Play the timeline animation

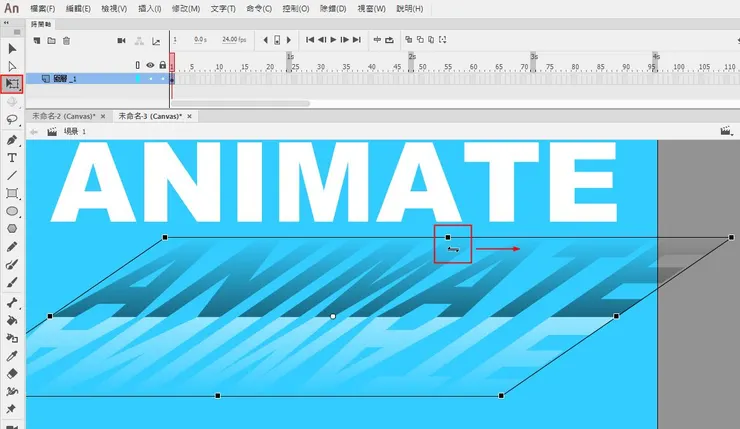[x=333, y=40]
